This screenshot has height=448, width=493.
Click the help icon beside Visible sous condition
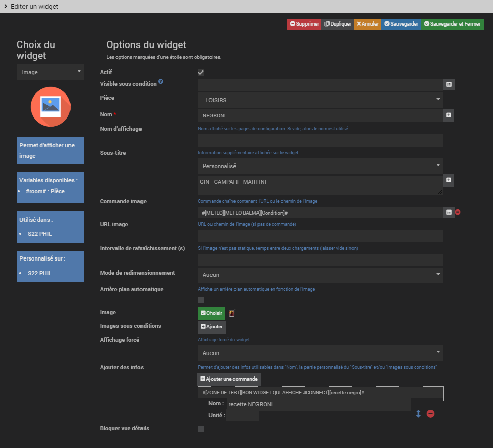pos(161,81)
